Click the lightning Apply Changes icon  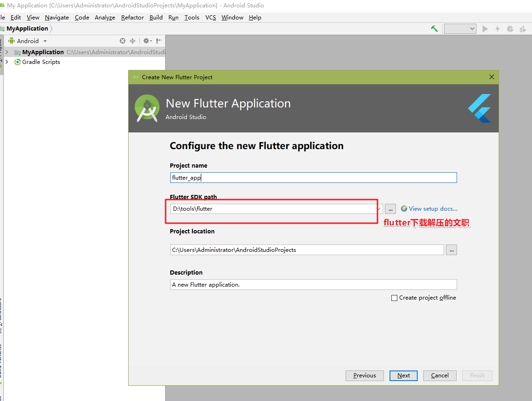click(x=497, y=29)
